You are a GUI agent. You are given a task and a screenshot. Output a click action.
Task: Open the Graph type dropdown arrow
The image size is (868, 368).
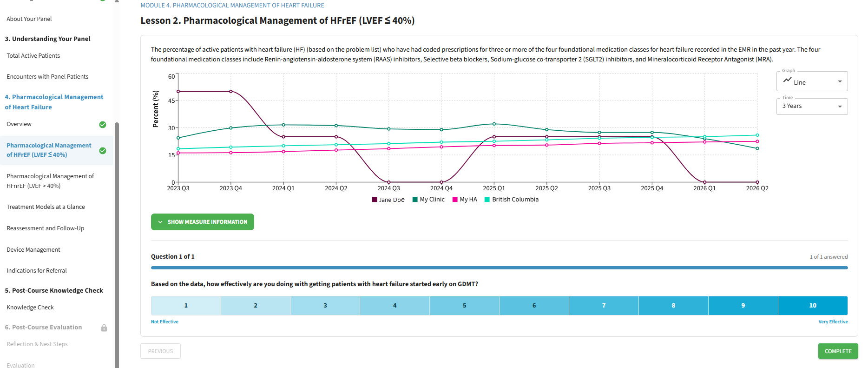[840, 82]
